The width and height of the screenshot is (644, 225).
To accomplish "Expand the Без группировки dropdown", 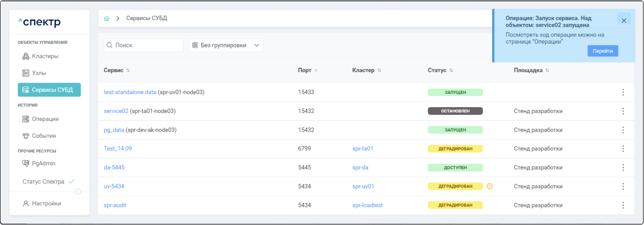I will click(x=226, y=45).
